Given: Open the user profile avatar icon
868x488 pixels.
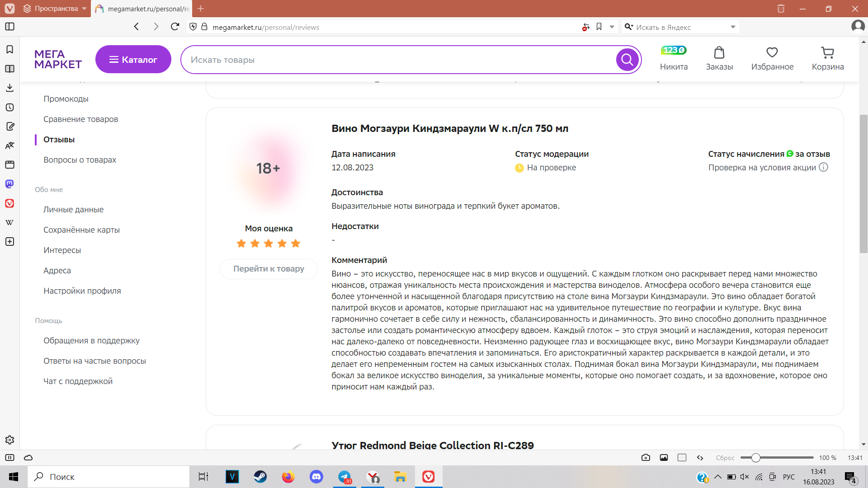Looking at the screenshot, I should click(x=858, y=27).
